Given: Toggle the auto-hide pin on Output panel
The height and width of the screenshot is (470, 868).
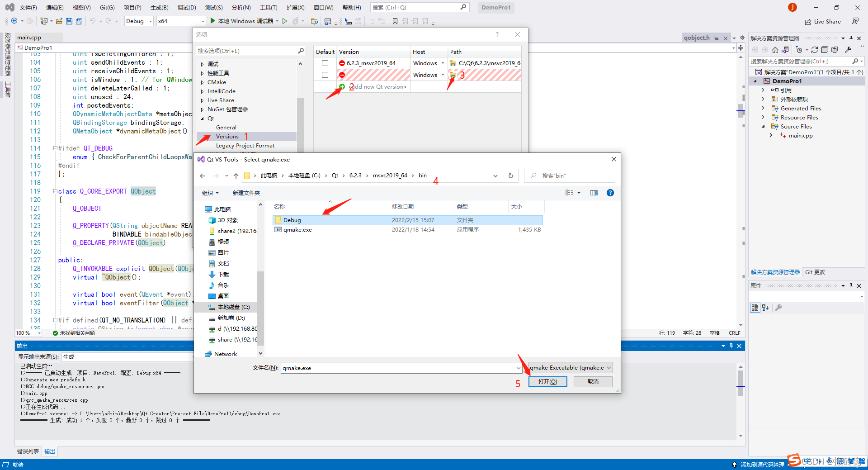Looking at the screenshot, I should pyautogui.click(x=731, y=346).
